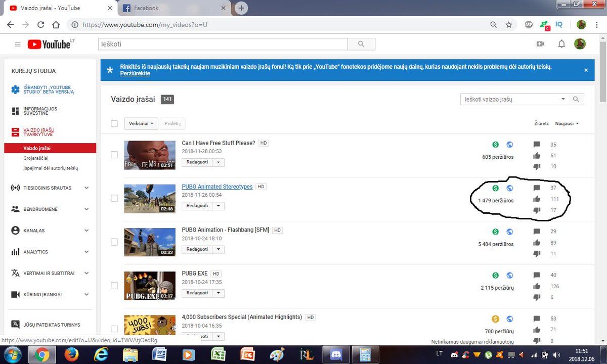The width and height of the screenshot is (607, 364).
Task: Click the Chrome address bar URL
Action: 145,24
